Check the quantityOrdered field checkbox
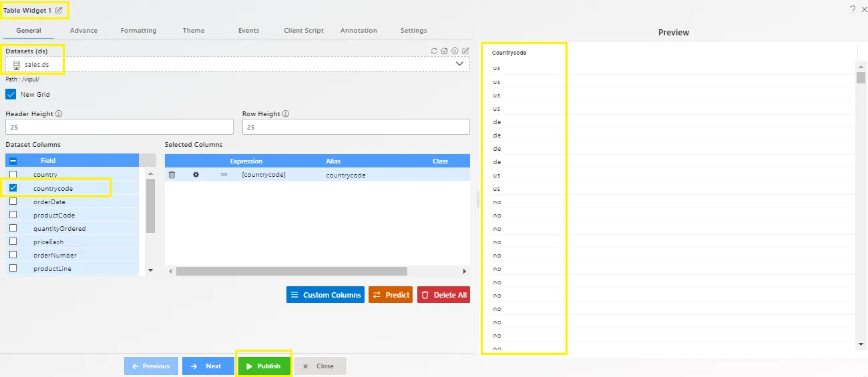 pyautogui.click(x=13, y=228)
